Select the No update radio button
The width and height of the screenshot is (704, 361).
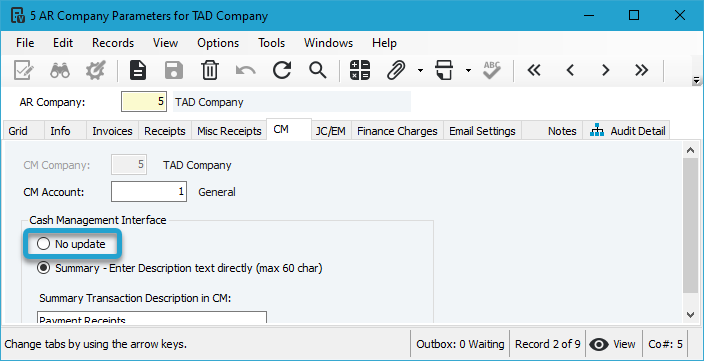tap(44, 244)
